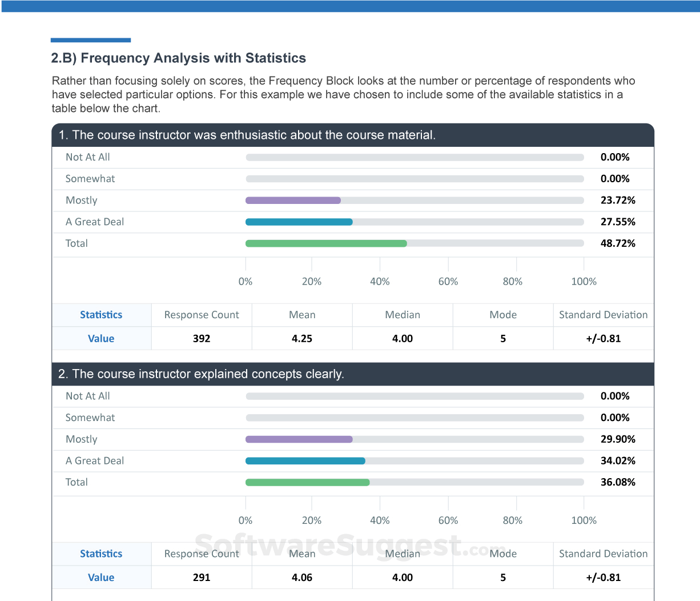The image size is (700, 601).
Task: Select the Statistics label in the first table
Action: [x=101, y=315]
